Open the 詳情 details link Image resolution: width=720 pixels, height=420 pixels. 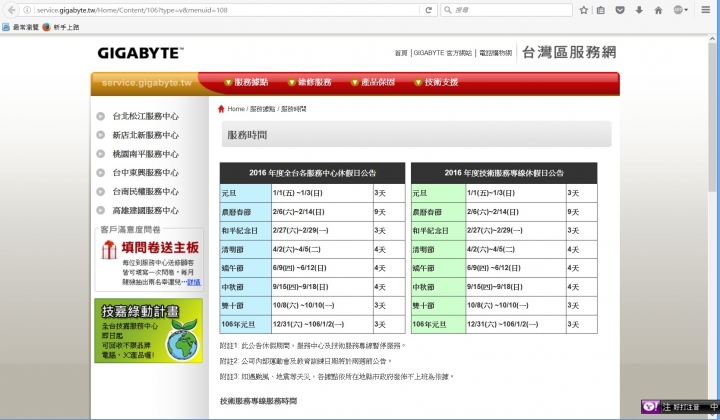[194, 282]
